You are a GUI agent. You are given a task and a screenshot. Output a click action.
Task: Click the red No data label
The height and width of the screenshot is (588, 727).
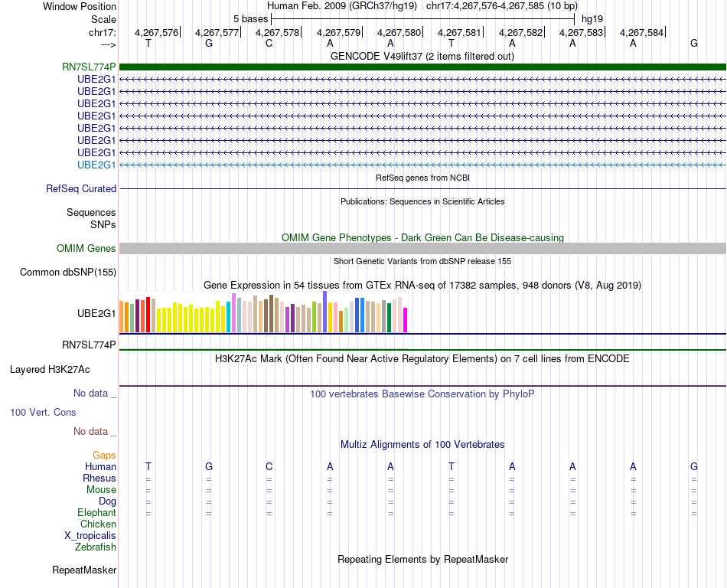(95, 431)
